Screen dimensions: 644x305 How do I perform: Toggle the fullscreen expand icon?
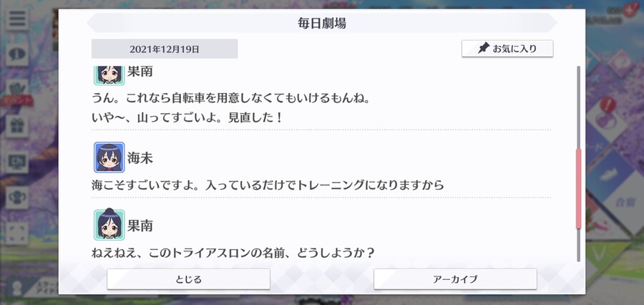coord(17,233)
